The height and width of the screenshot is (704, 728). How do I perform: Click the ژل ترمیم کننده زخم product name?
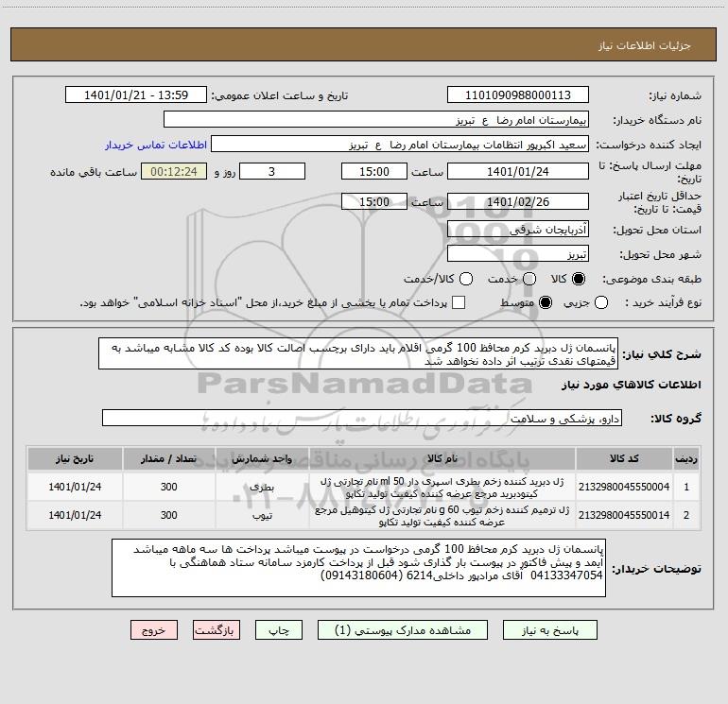coord(442,516)
